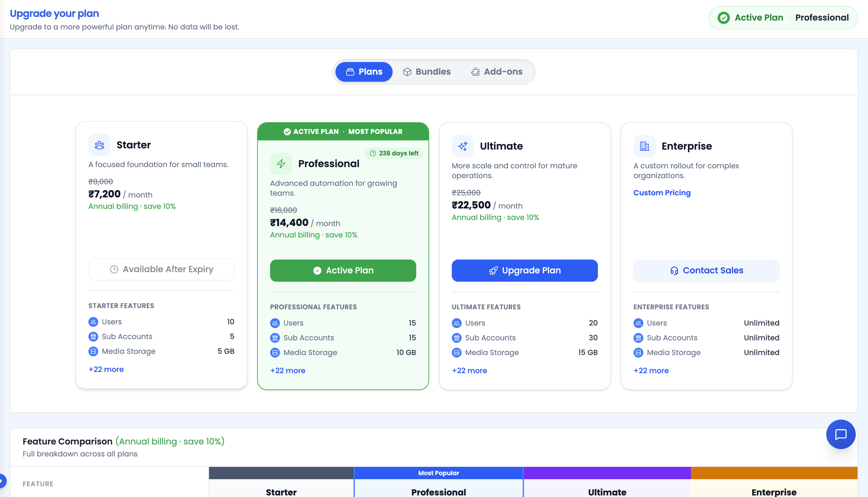Click the 10 GB Media Storage value
The image size is (868, 497).
click(406, 353)
